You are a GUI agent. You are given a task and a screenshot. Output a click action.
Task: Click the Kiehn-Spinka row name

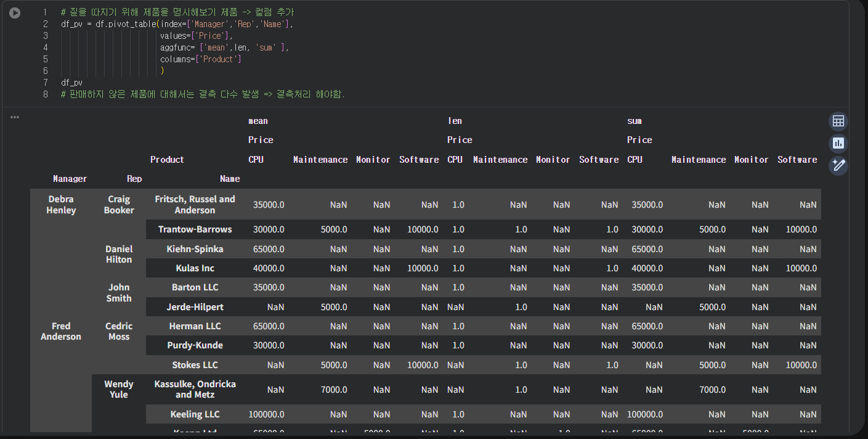(195, 249)
